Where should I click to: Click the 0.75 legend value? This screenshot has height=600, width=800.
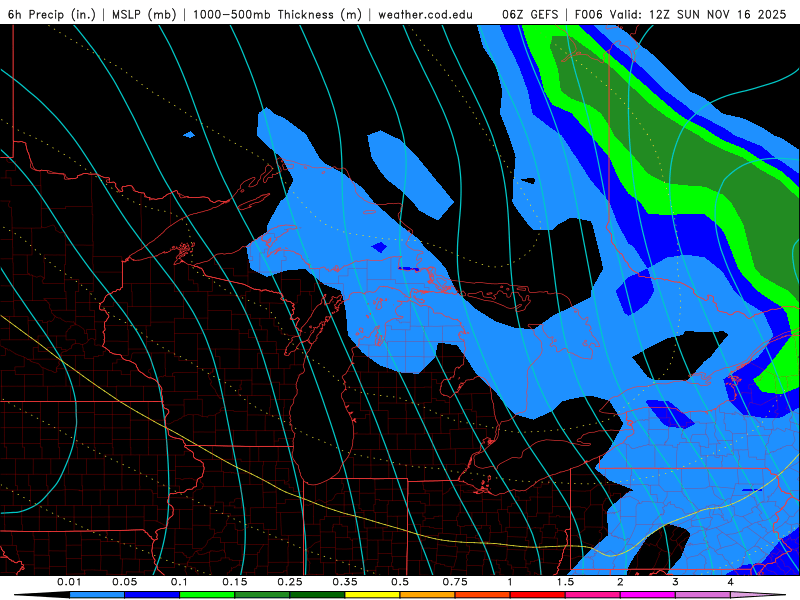[x=455, y=582]
